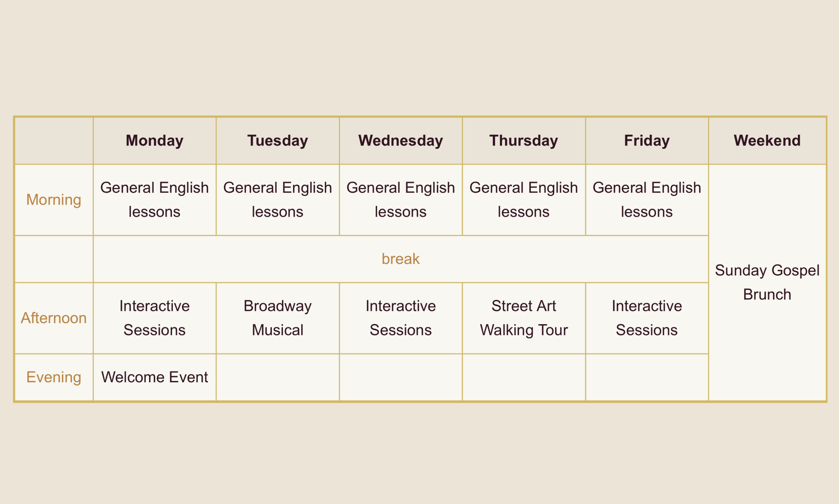
Task: Select the Tuesday column header
Action: tap(277, 140)
